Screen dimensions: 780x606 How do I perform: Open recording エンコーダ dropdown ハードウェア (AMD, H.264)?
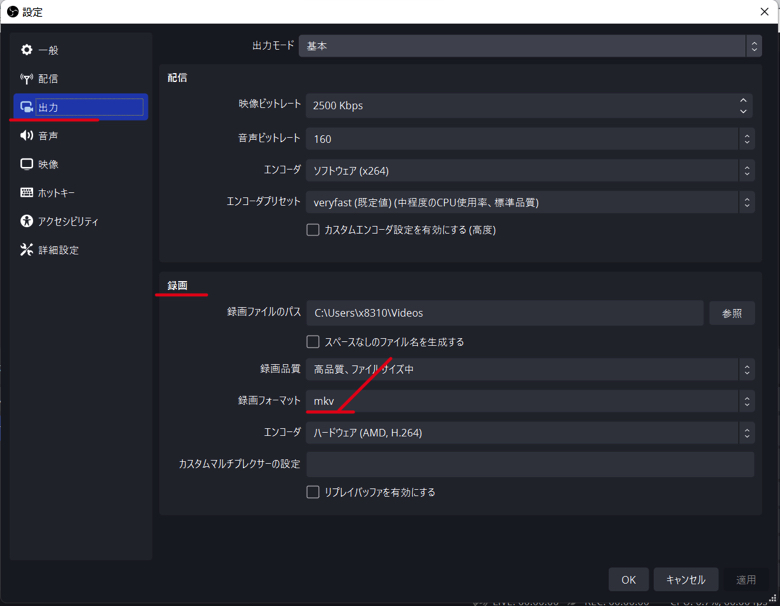530,432
